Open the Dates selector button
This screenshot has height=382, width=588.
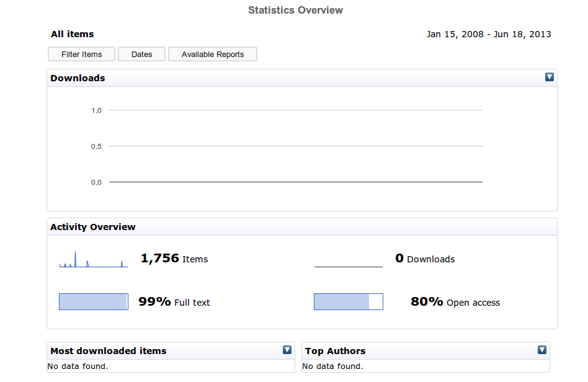[142, 55]
